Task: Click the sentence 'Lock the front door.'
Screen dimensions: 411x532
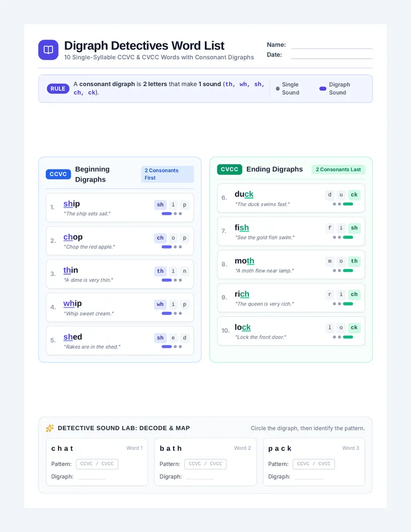Action: pyautogui.click(x=260, y=337)
